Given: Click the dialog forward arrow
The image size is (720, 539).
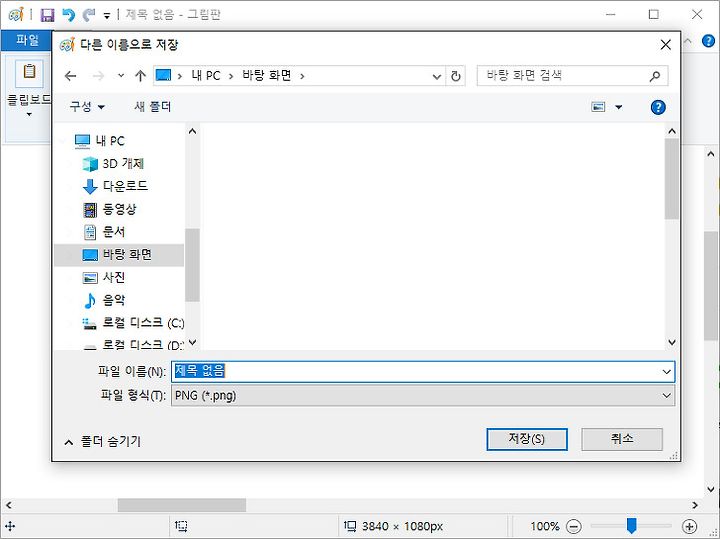Looking at the screenshot, I should click(x=98, y=76).
